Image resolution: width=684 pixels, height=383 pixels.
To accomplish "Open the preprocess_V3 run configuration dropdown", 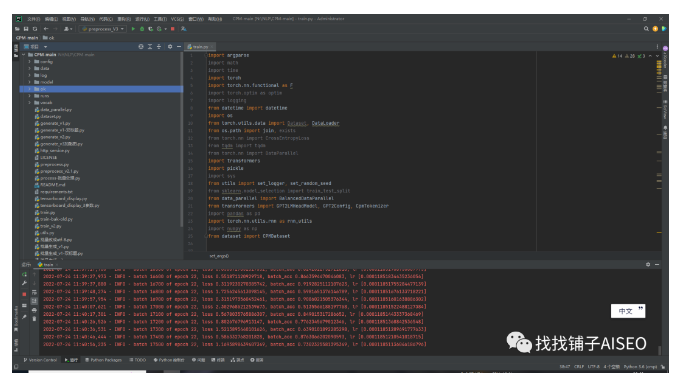I will click(103, 29).
